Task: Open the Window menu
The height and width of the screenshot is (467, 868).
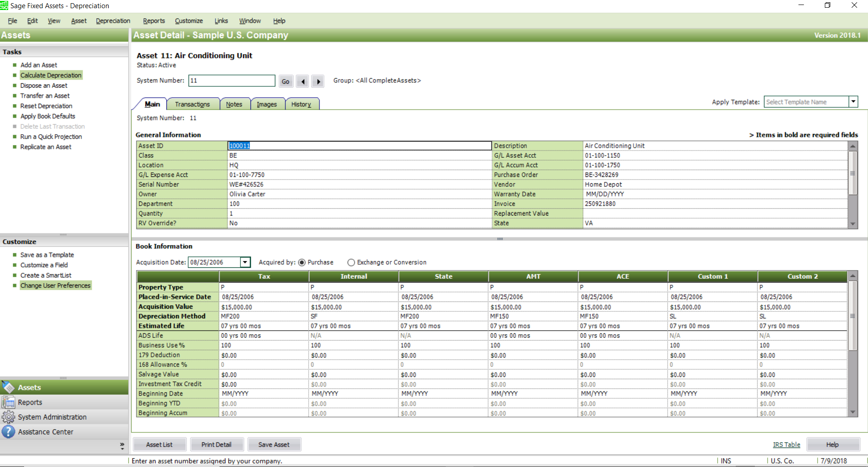Action: point(250,21)
